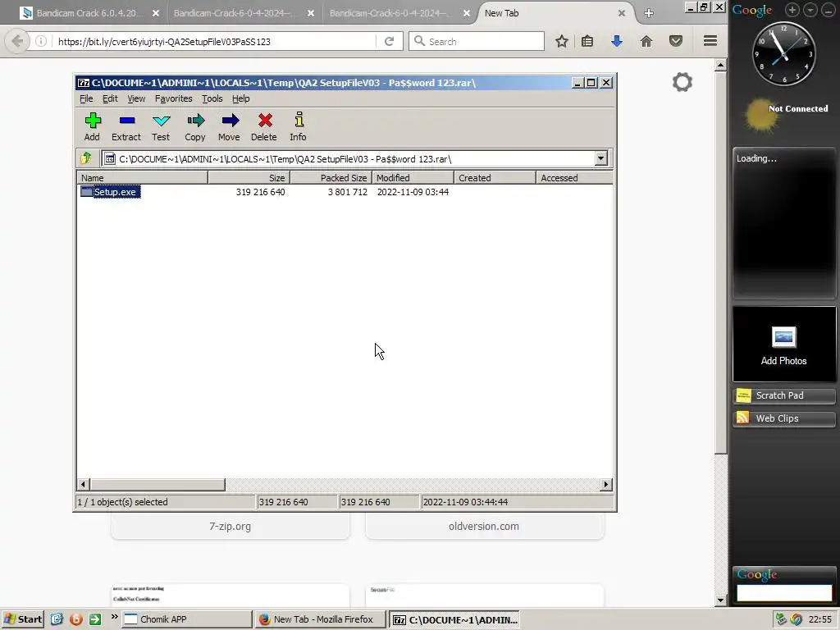Close the first Bandicam Crack tab
This screenshot has width=840, height=630.
155,13
